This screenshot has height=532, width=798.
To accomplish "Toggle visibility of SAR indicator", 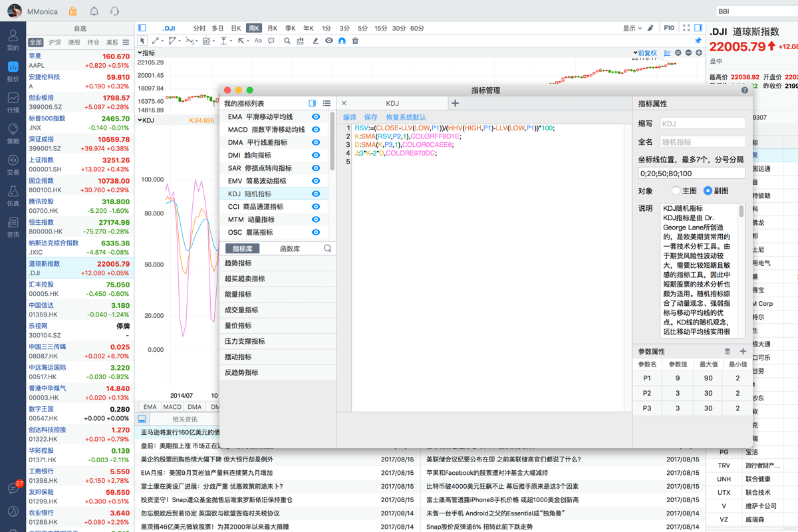I will click(316, 168).
